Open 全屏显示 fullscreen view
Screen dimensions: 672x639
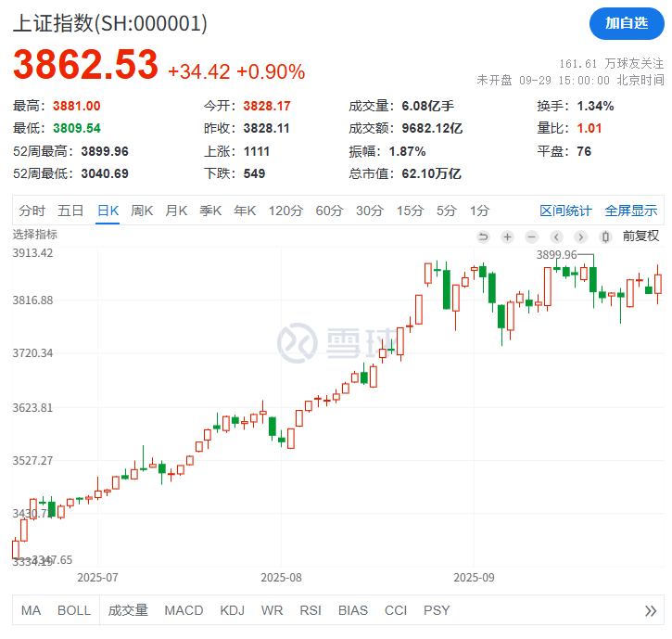[x=631, y=211]
